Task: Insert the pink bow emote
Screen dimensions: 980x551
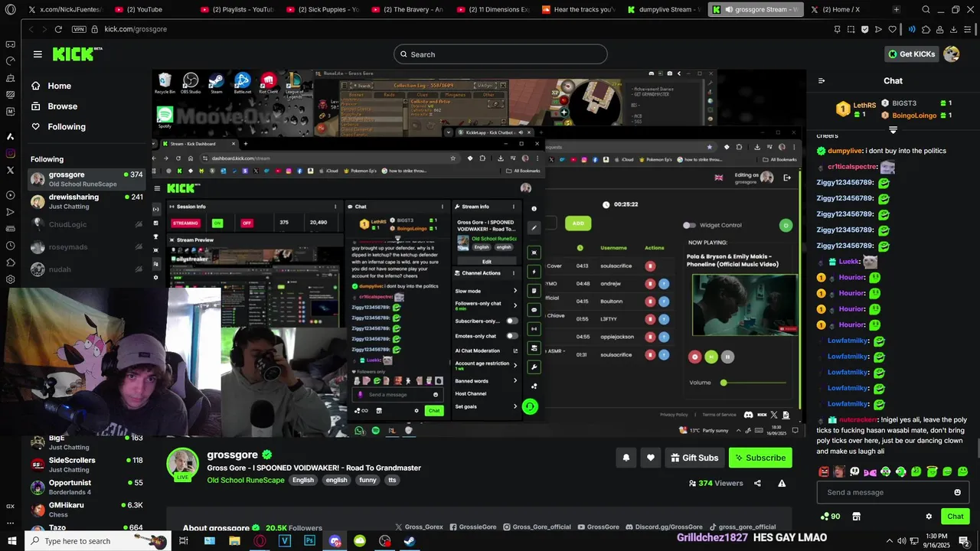Action: pos(871,471)
